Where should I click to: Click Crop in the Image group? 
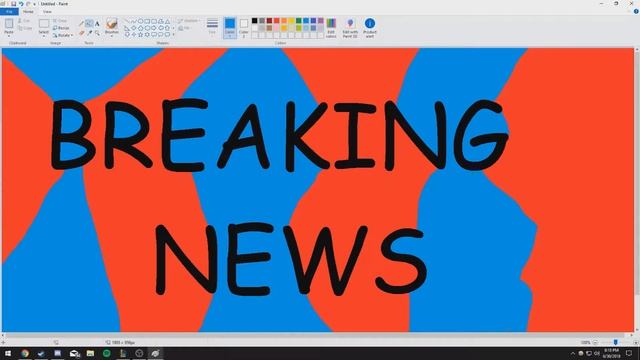(x=60, y=20)
